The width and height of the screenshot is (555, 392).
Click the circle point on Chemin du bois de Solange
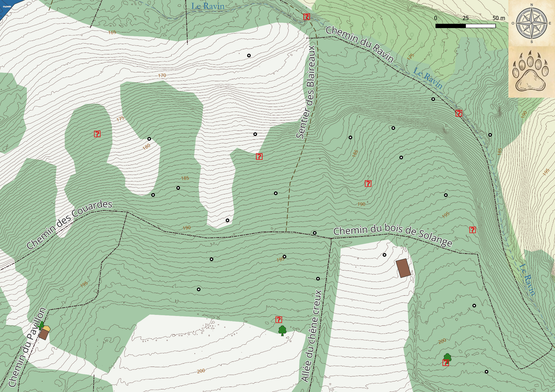(x=314, y=233)
